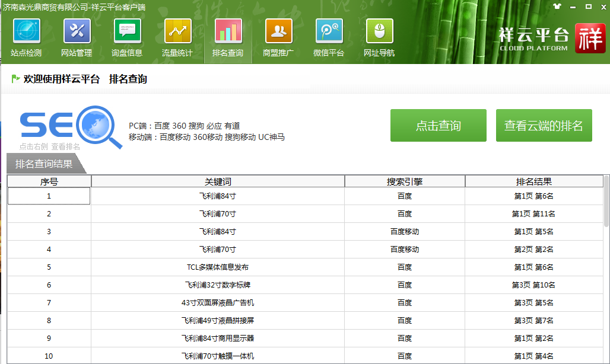610x364 pixels.
Task: Click the 序号 column header
Action: click(49, 181)
